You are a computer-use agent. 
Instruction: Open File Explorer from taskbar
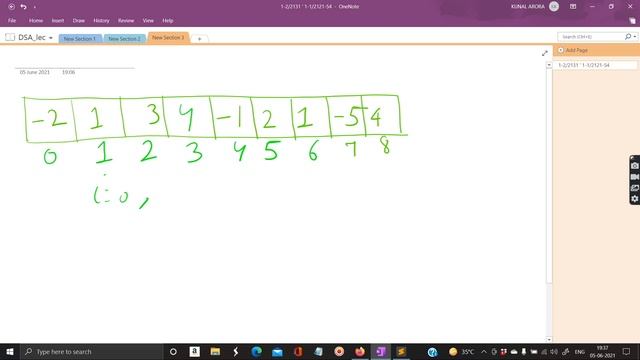coord(215,351)
